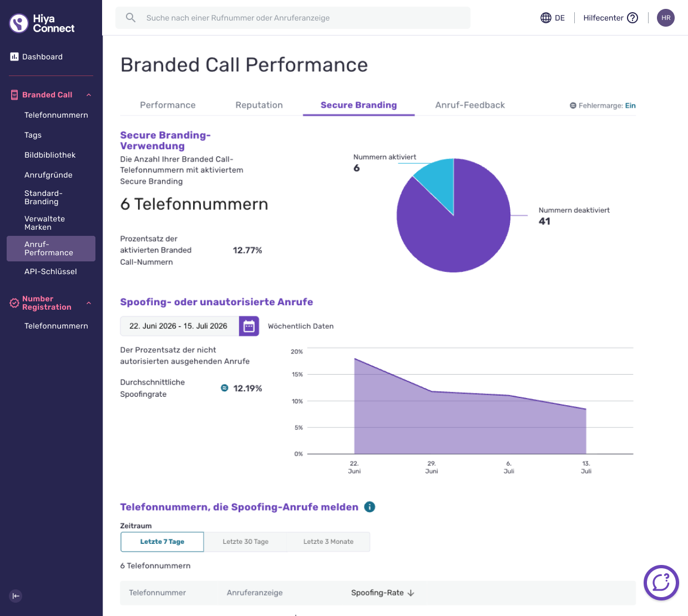
Task: Select the Letzte 7 Tage period
Action: 162,542
